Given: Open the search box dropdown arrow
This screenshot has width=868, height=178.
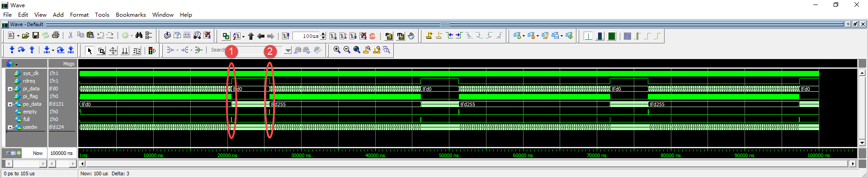Looking at the screenshot, I should pyautogui.click(x=288, y=50).
